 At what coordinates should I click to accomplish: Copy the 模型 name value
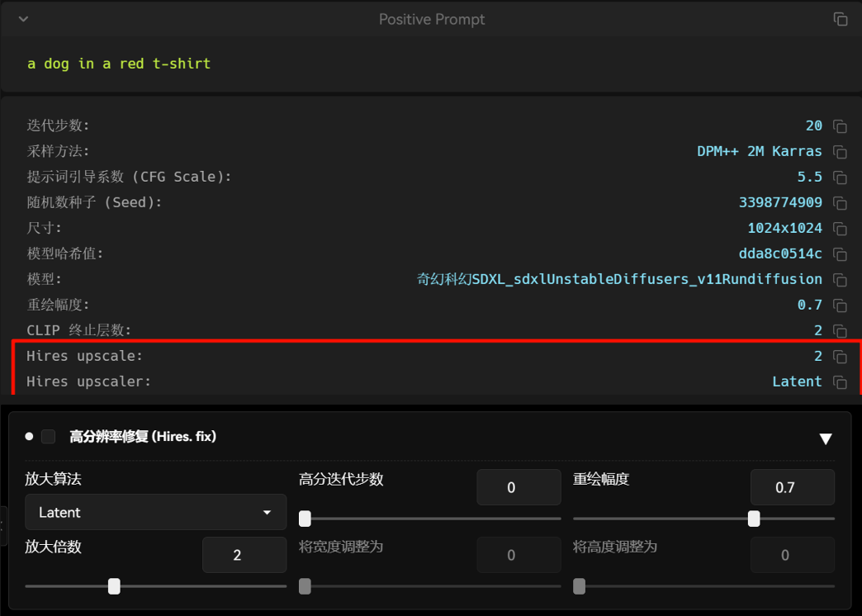[840, 279]
